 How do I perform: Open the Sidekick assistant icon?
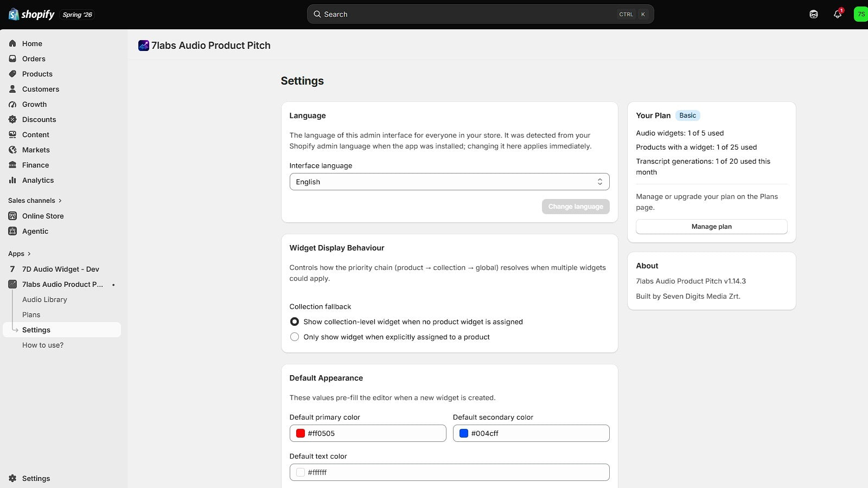(x=814, y=15)
